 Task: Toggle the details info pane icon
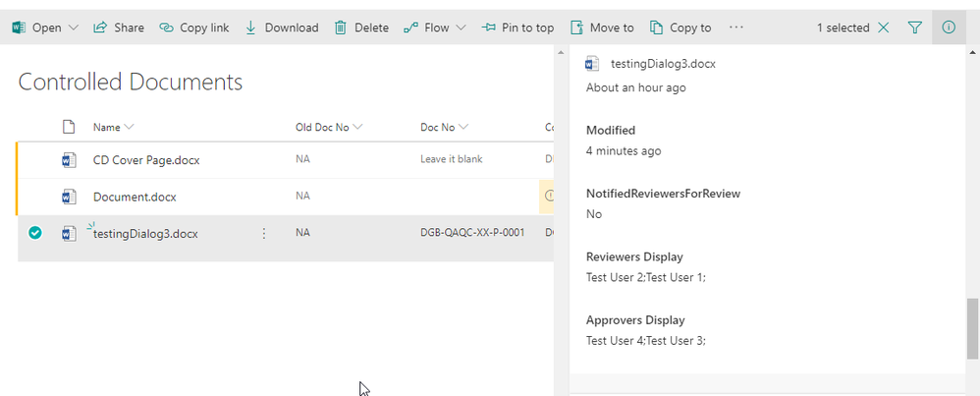pyautogui.click(x=949, y=28)
